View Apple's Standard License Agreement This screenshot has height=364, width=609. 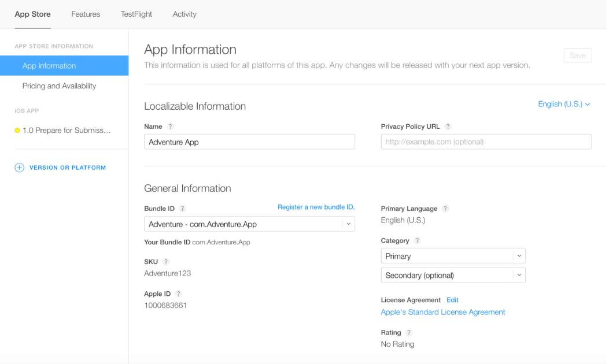[442, 311]
